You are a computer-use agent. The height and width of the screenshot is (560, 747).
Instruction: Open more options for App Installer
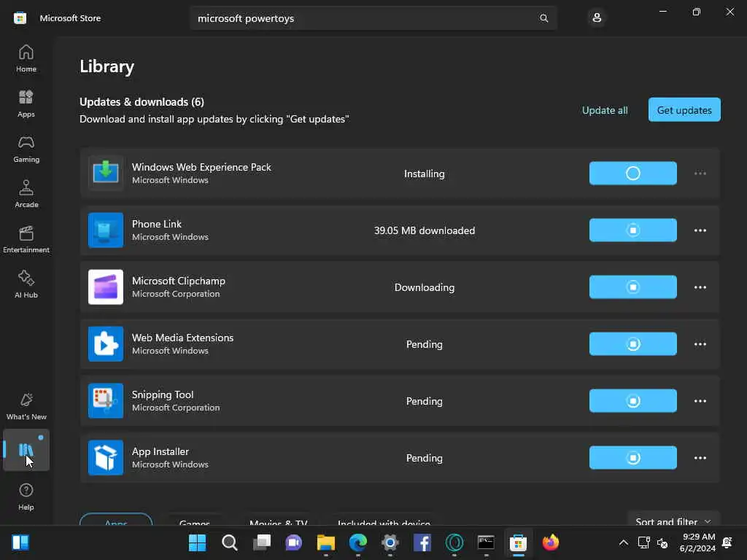coord(700,458)
